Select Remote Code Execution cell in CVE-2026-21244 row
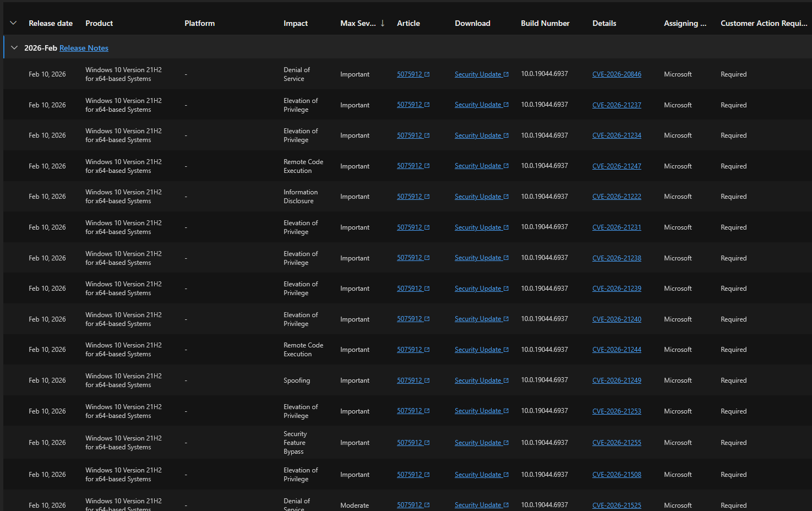The height and width of the screenshot is (511, 812). pyautogui.click(x=303, y=350)
